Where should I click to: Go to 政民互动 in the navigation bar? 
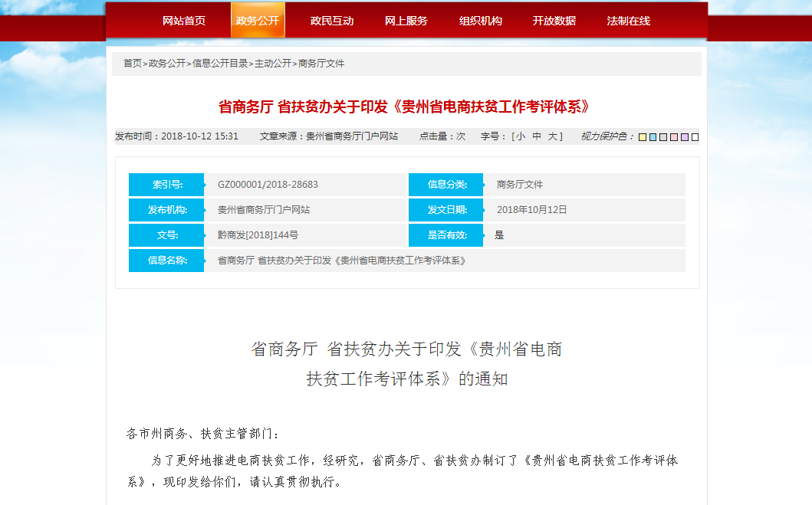point(332,21)
